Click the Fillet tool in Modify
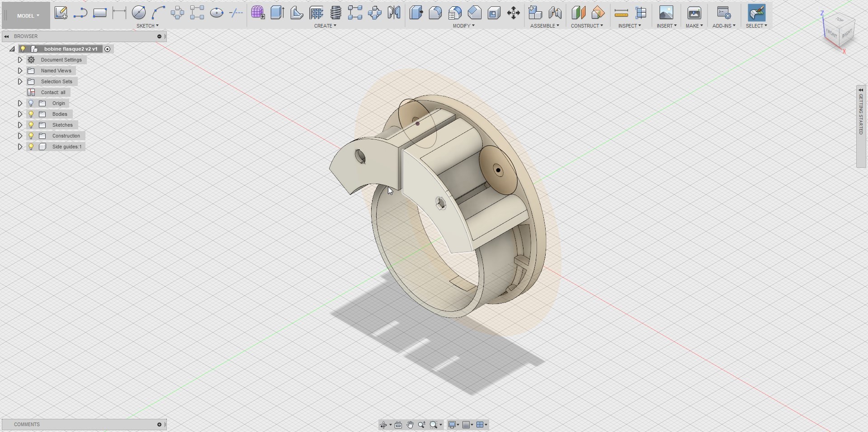Viewport: 868px width, 432px height. pos(435,13)
